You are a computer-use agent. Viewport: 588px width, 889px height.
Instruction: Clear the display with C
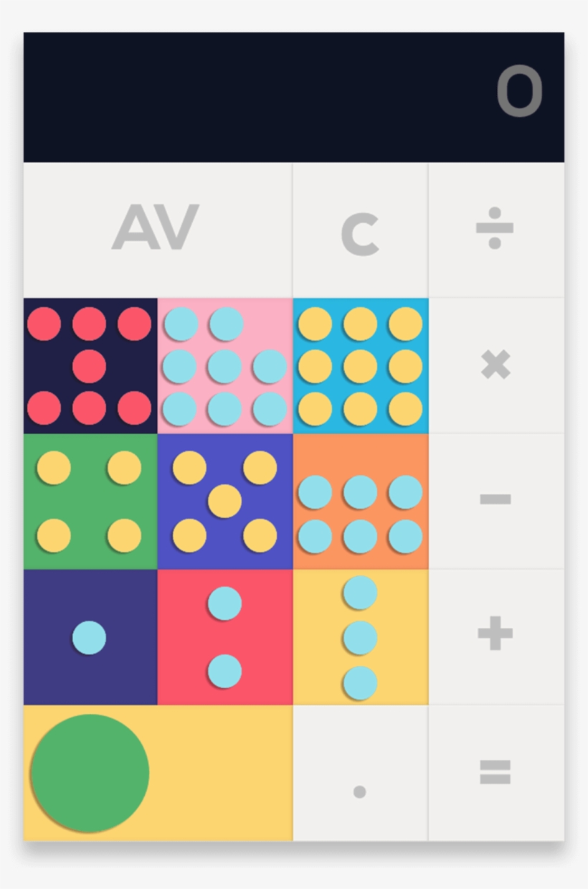360,231
